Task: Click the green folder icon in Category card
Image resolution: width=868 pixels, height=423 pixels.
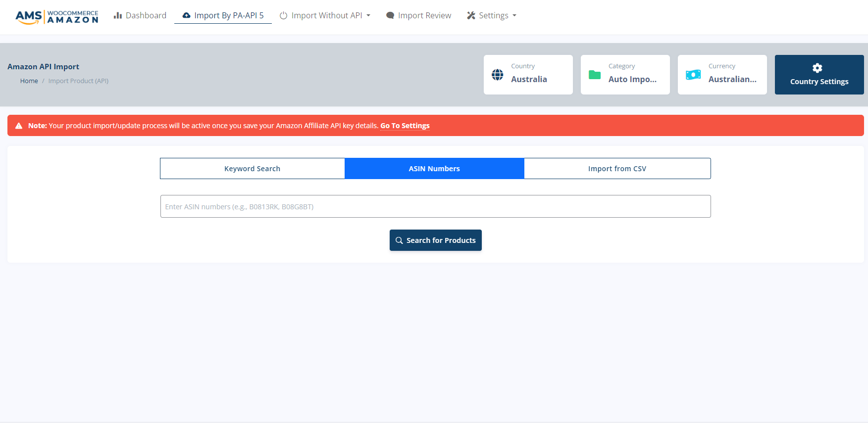Action: [595, 75]
